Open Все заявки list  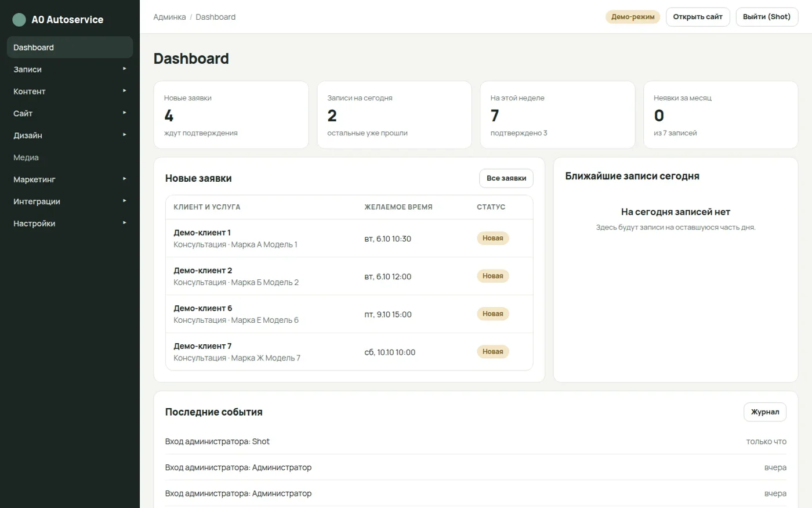tap(506, 178)
